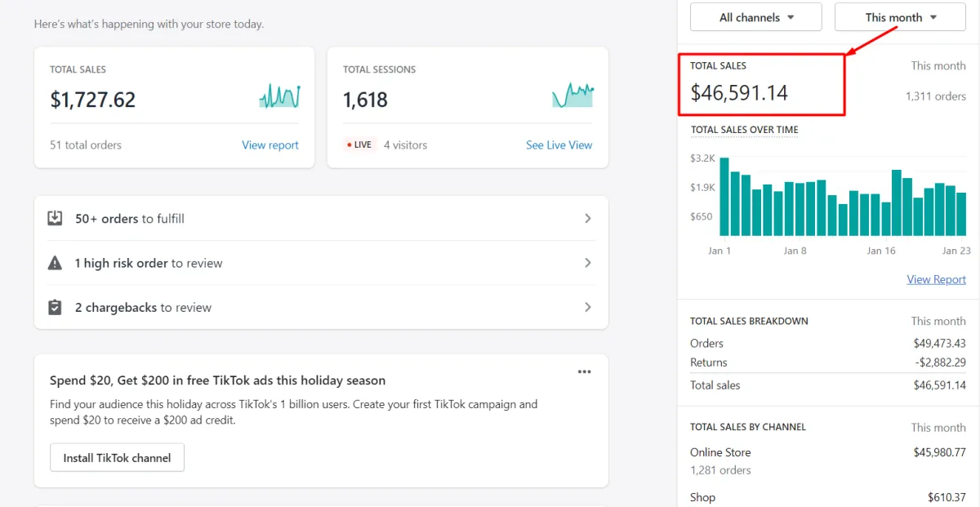Click the orders to fulfill download icon
Viewport: 980px width, 507px height.
(55, 218)
